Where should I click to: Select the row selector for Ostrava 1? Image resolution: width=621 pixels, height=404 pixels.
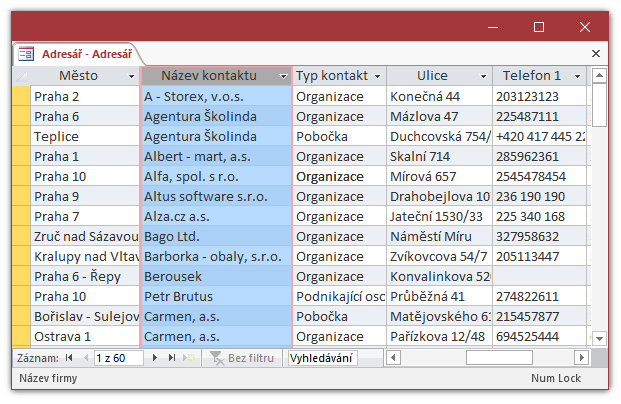point(21,336)
